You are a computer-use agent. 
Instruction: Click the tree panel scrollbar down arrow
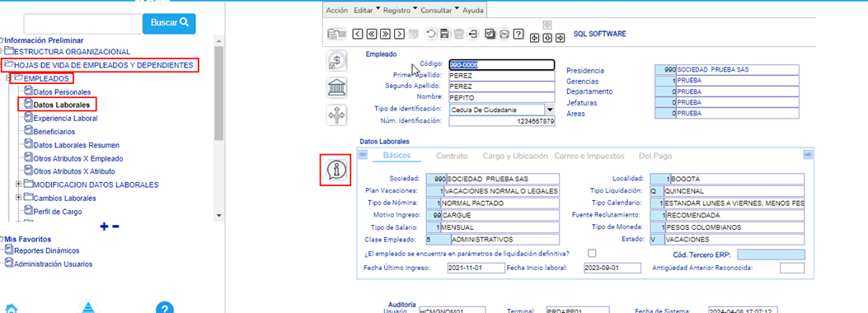[218, 215]
